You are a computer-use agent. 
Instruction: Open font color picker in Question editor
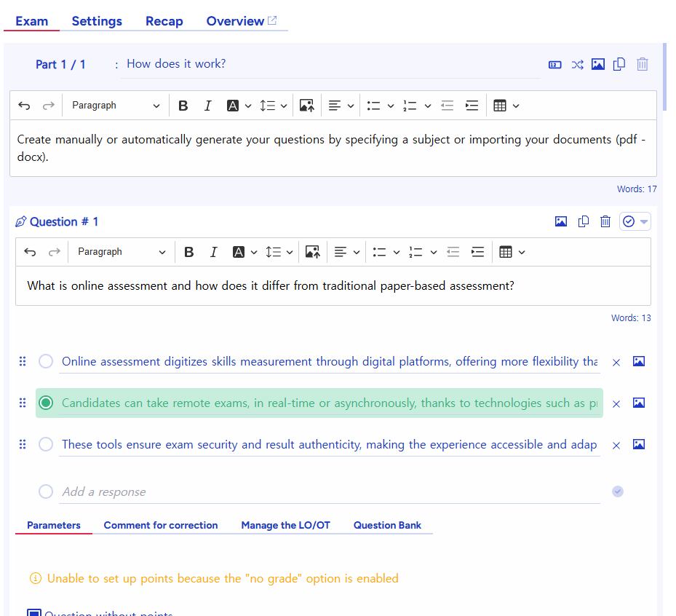point(244,252)
